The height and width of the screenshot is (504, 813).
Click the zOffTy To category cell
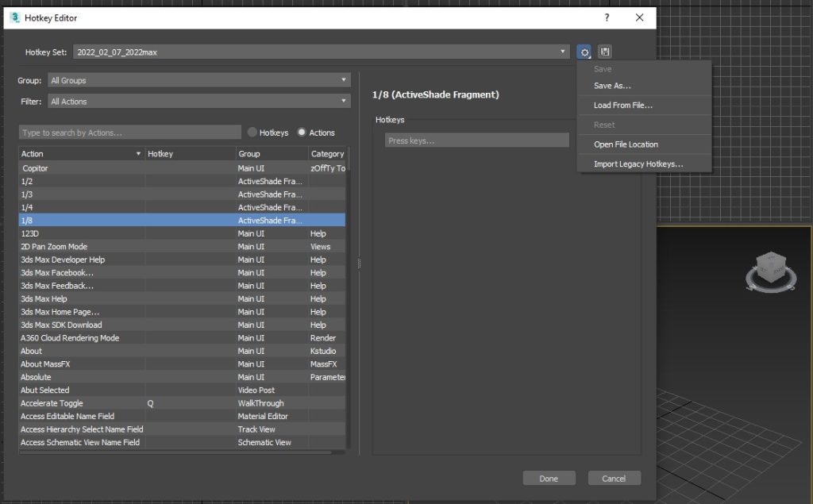click(327, 168)
